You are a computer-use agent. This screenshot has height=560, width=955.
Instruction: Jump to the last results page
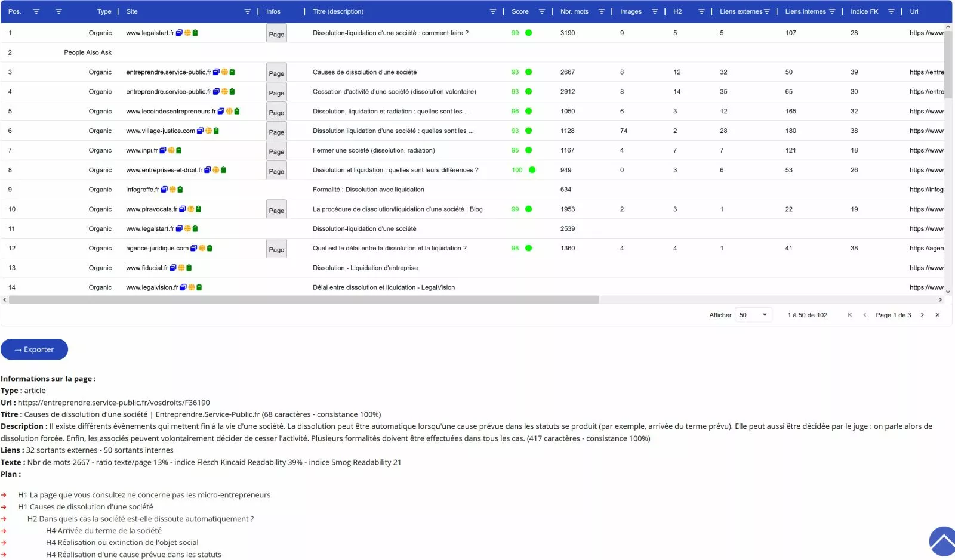point(937,315)
